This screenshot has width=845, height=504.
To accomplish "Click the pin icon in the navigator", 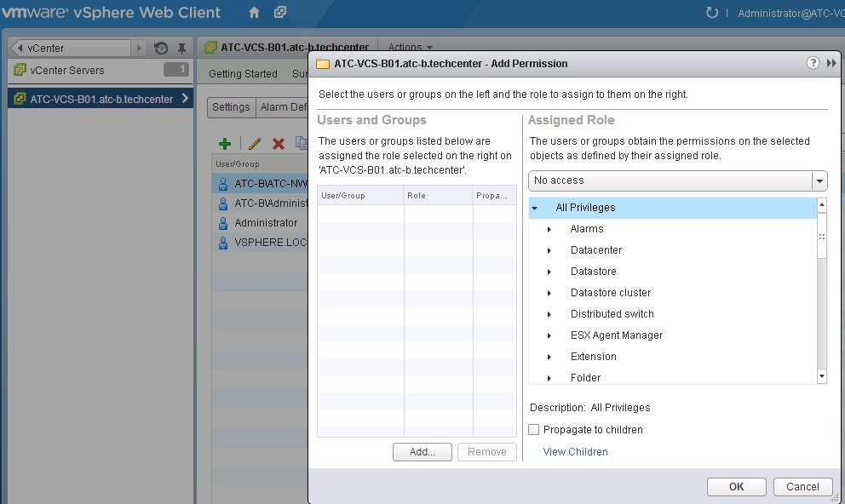I will click(181, 49).
